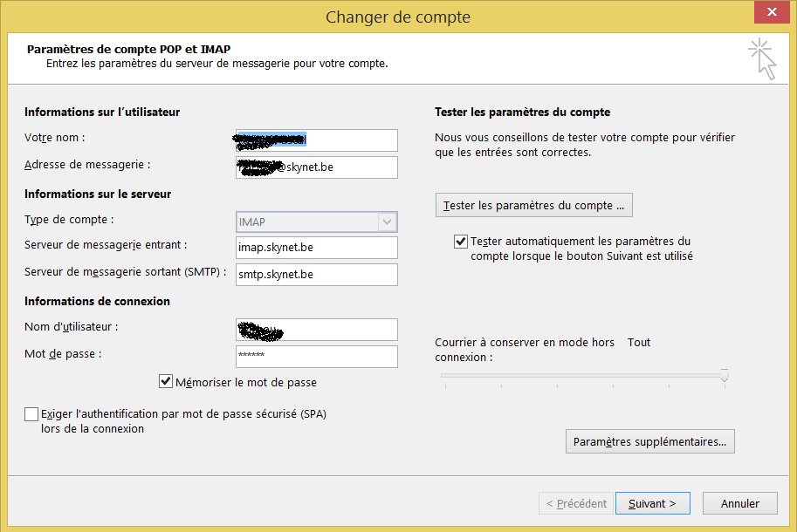This screenshot has width=797, height=532.
Task: Cancel with the Annuler button
Action: (x=739, y=503)
